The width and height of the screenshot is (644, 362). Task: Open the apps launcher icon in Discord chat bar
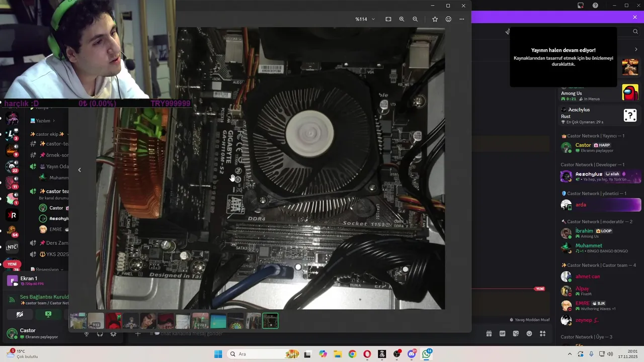tap(542, 333)
